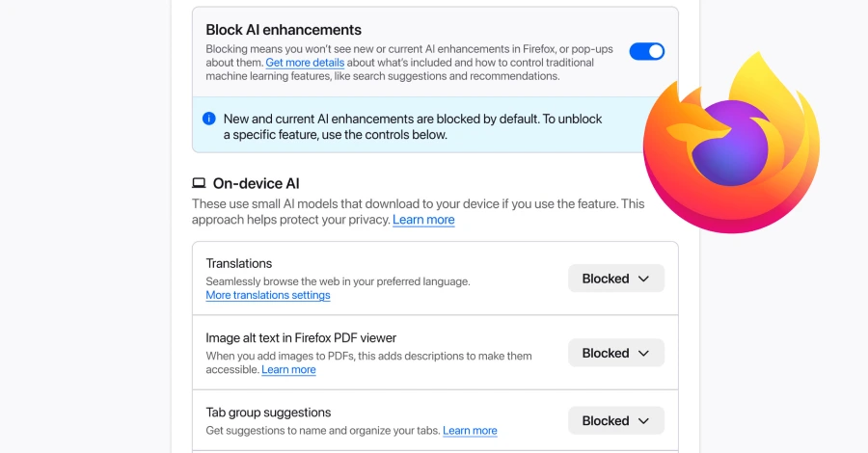
Task: Click chevron arrow in Tab group suggestions dropdown
Action: (645, 420)
